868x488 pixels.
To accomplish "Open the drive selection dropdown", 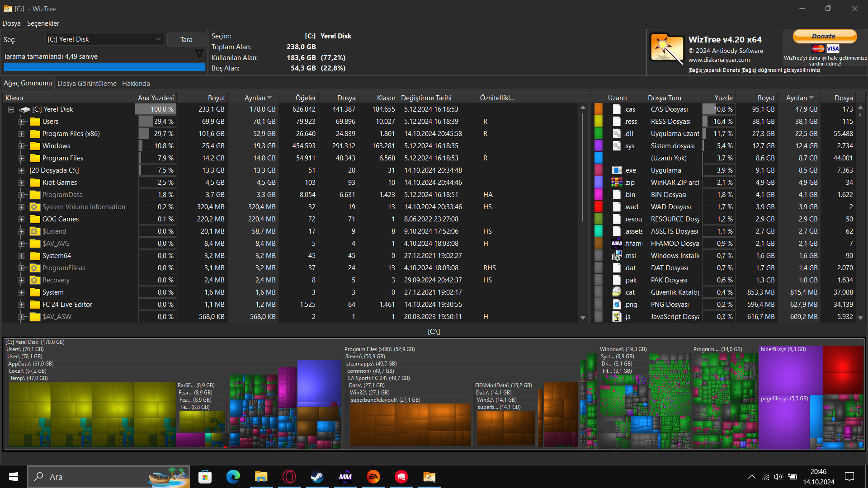I will tap(158, 39).
